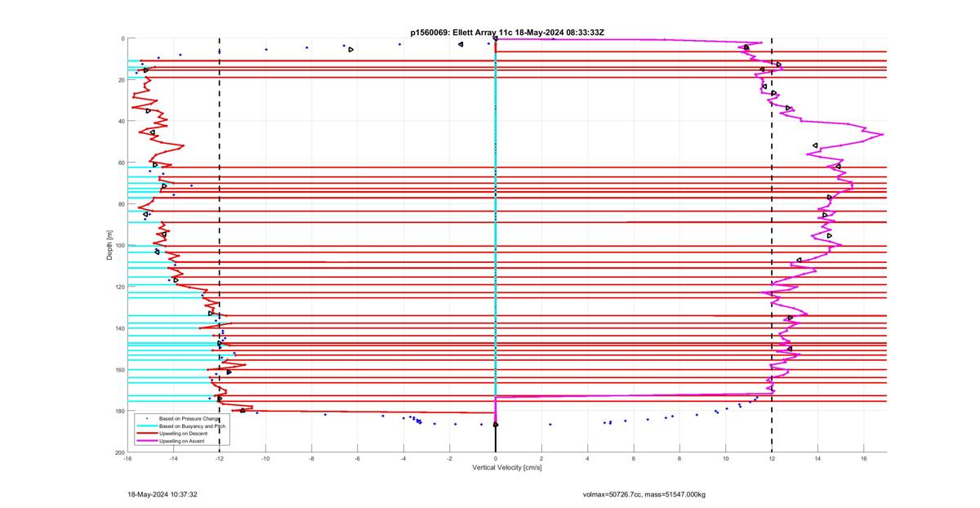980x508 pixels.
Task: Click x-axis tick label '-2'
Action: [449, 458]
